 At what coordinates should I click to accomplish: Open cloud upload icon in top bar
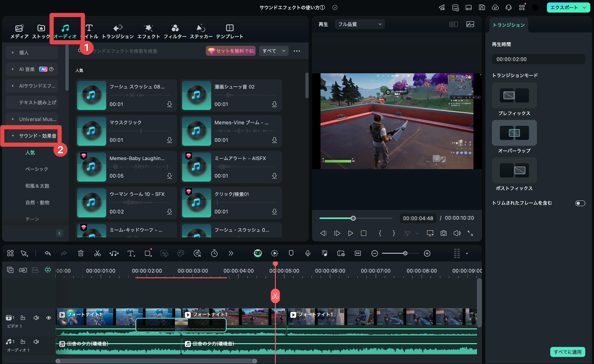[495, 7]
